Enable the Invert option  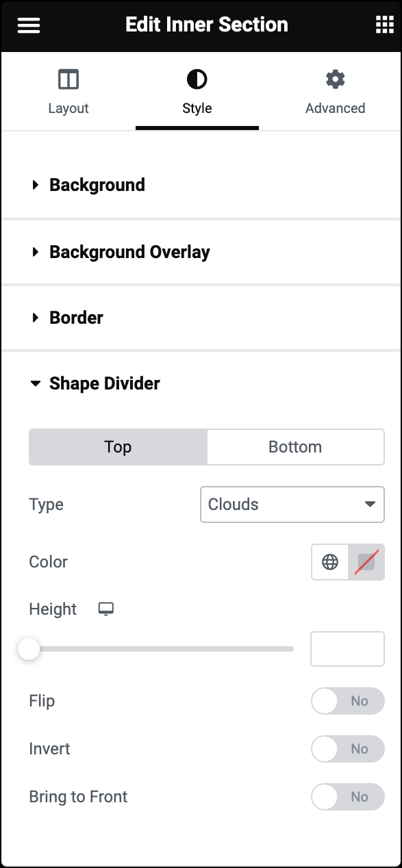click(x=348, y=749)
